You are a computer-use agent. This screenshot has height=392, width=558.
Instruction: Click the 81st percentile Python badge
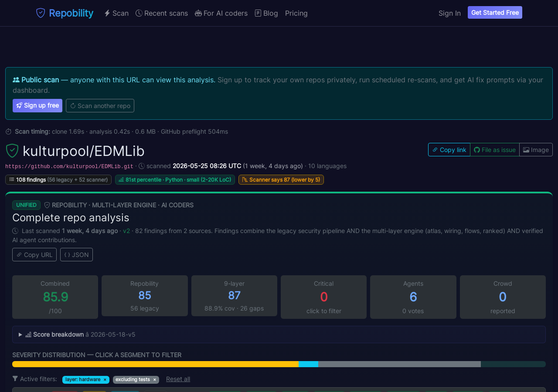[x=175, y=179]
